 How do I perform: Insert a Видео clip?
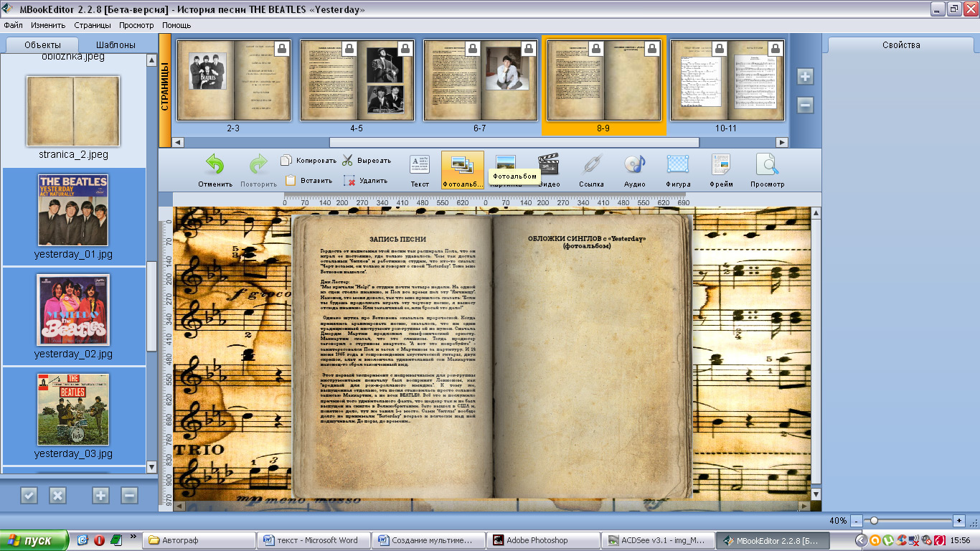coord(549,170)
